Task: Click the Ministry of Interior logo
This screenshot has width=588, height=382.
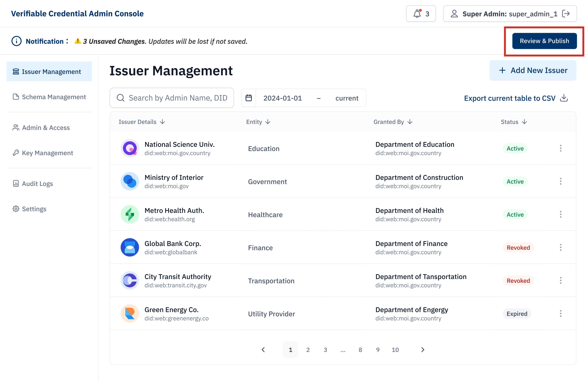Action: [x=130, y=181]
